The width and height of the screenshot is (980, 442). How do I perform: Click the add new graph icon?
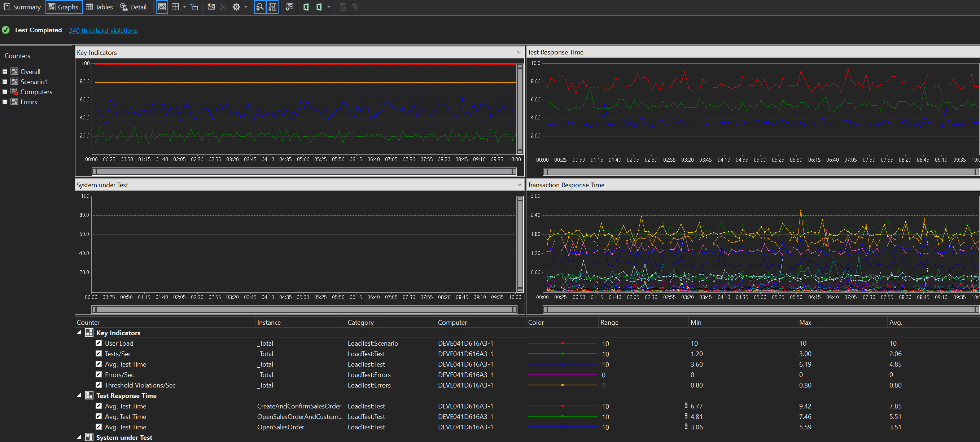pos(211,7)
